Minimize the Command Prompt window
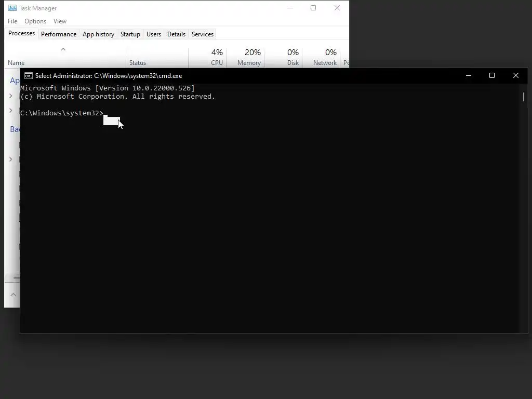 469,76
